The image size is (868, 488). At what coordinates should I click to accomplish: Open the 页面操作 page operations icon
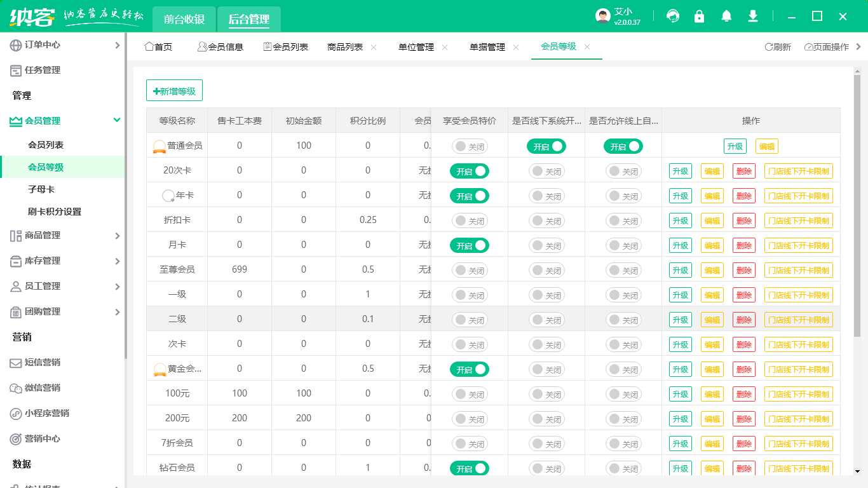point(808,47)
